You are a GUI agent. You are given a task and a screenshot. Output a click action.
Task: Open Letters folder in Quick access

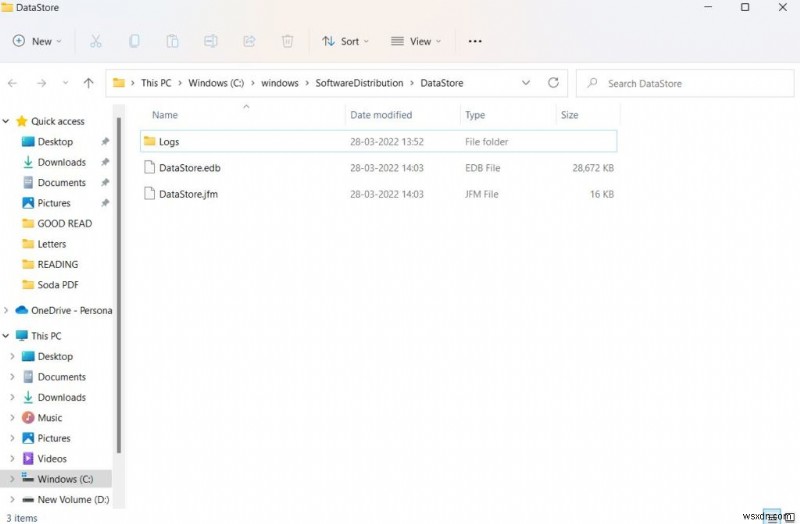[x=52, y=244]
